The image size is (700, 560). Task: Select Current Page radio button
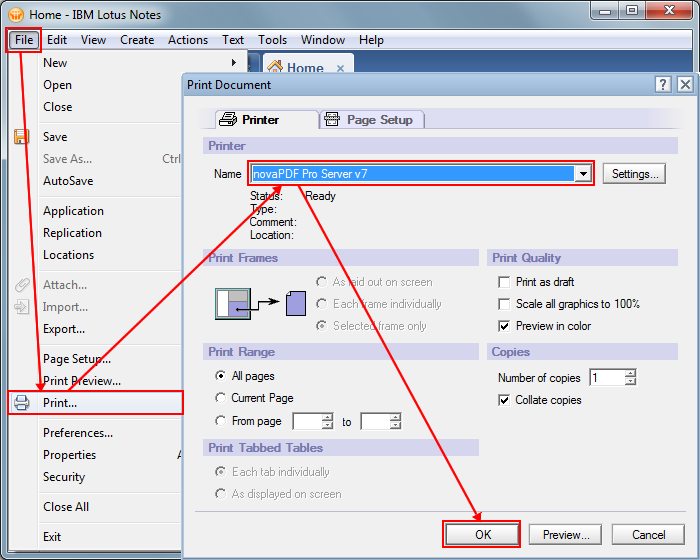(221, 398)
